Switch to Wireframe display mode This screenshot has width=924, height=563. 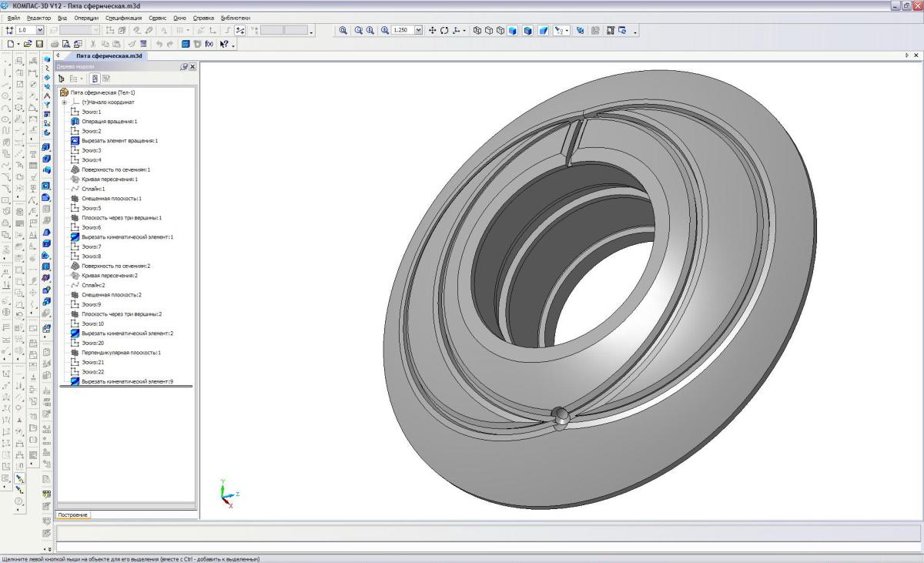pyautogui.click(x=477, y=31)
